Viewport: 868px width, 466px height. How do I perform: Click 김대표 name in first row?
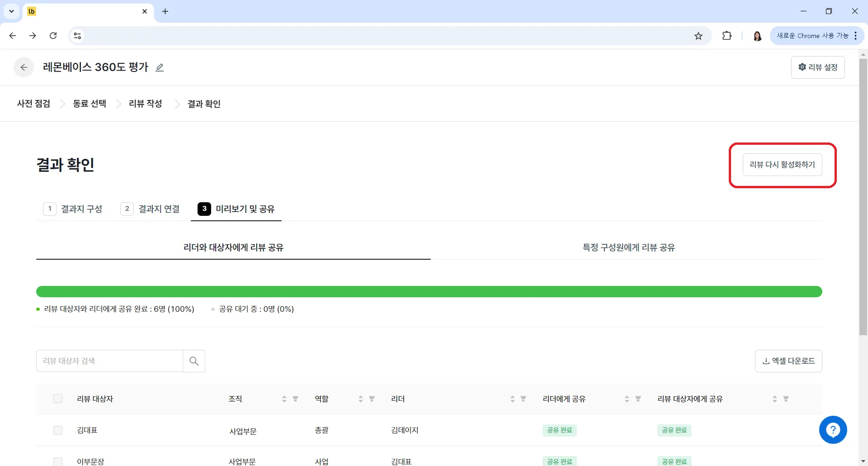(x=87, y=430)
